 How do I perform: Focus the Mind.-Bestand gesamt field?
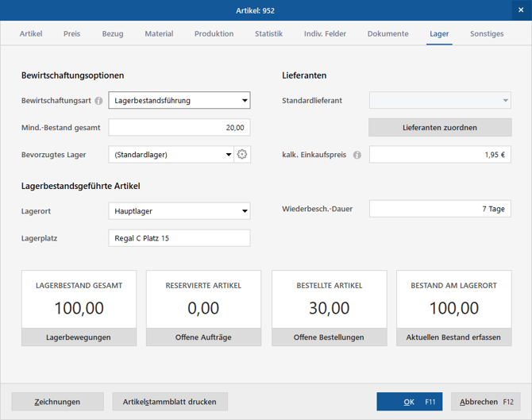pyautogui.click(x=179, y=128)
